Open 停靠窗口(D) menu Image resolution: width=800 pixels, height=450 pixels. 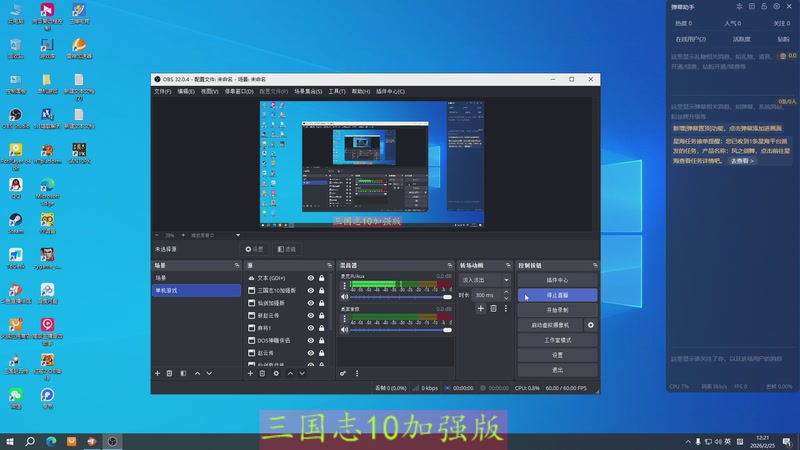(x=239, y=91)
